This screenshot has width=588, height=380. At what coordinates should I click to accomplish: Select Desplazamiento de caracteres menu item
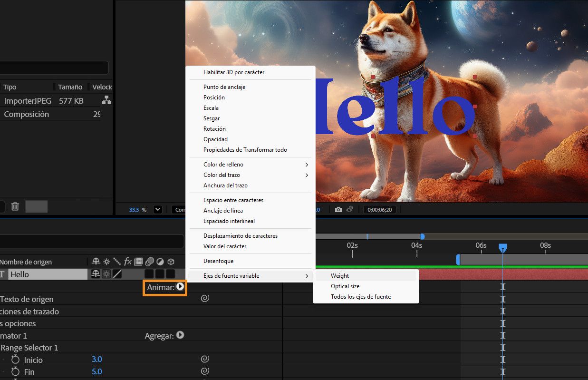tap(250, 236)
